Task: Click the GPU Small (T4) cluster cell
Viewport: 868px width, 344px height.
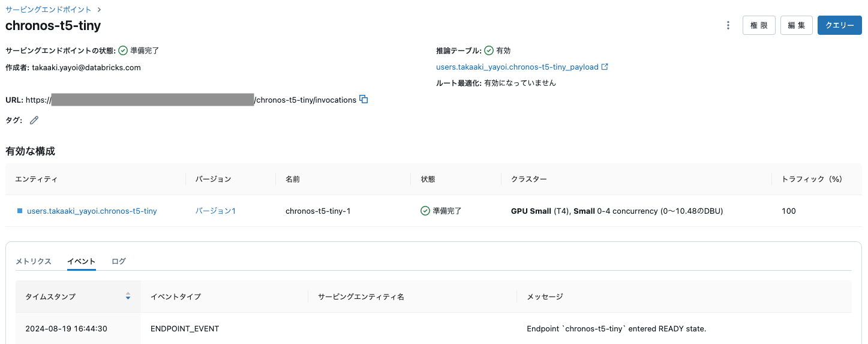Action: (x=617, y=211)
